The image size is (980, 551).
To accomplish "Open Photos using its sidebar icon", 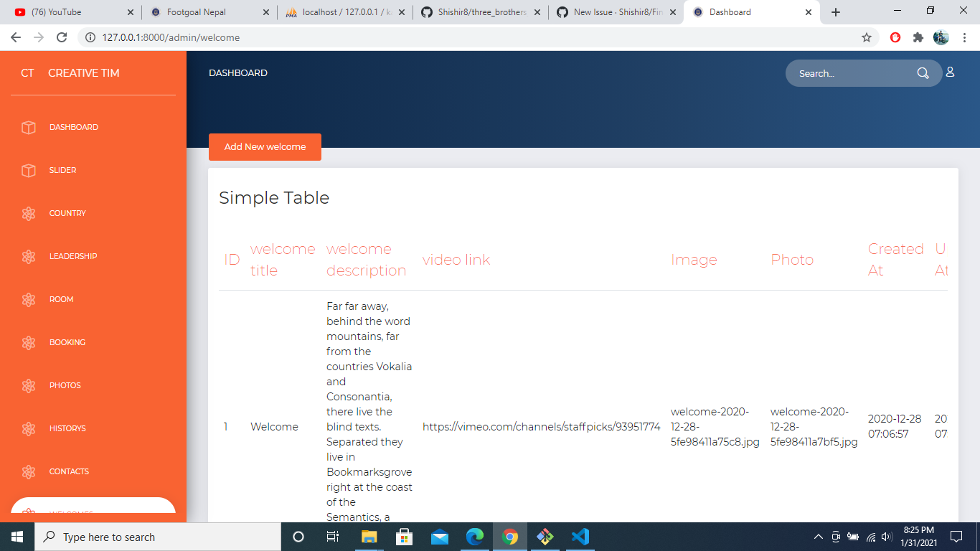I will coord(29,385).
